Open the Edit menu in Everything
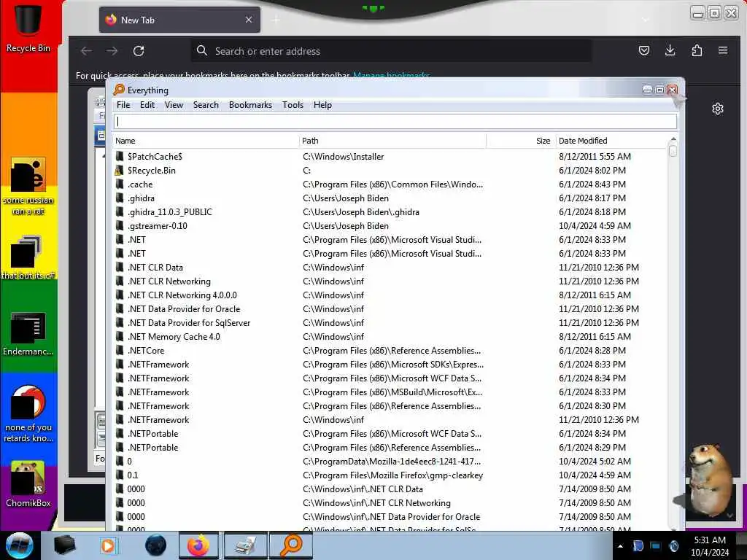 coord(147,105)
